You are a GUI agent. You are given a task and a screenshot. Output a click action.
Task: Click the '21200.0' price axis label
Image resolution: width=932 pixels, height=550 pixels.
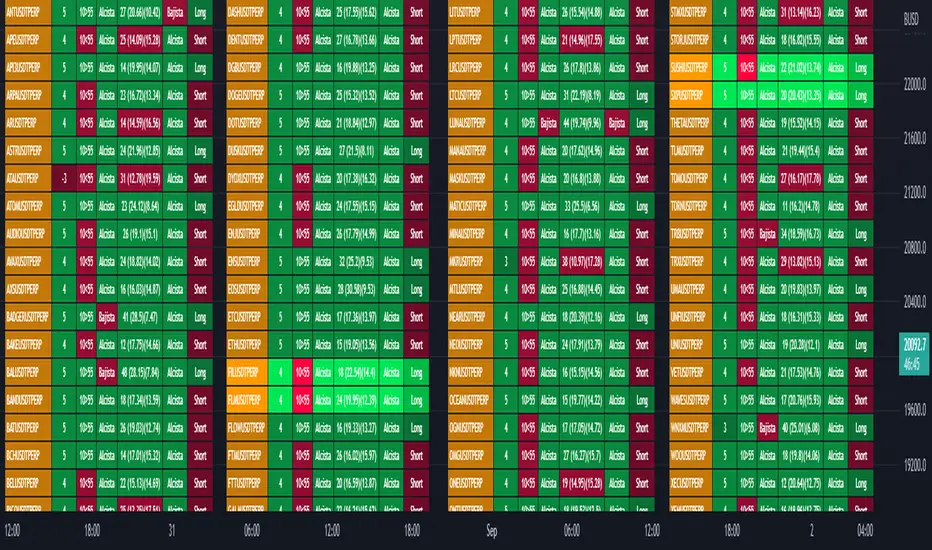tap(914, 193)
